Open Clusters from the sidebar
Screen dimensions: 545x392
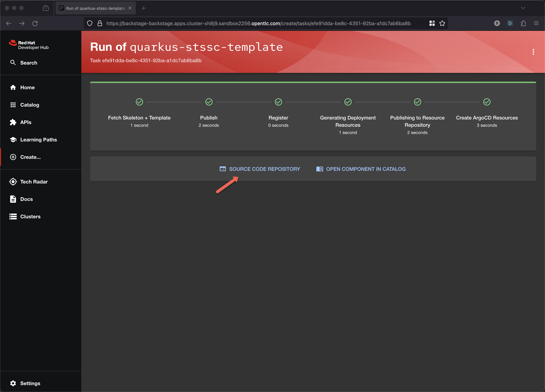pos(30,216)
